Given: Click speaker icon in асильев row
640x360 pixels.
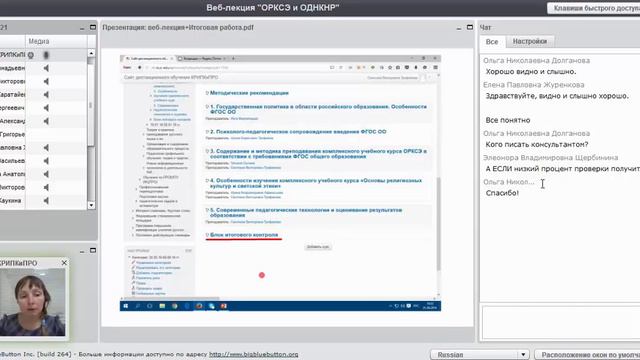Looking at the screenshot, I should pos(46,161).
